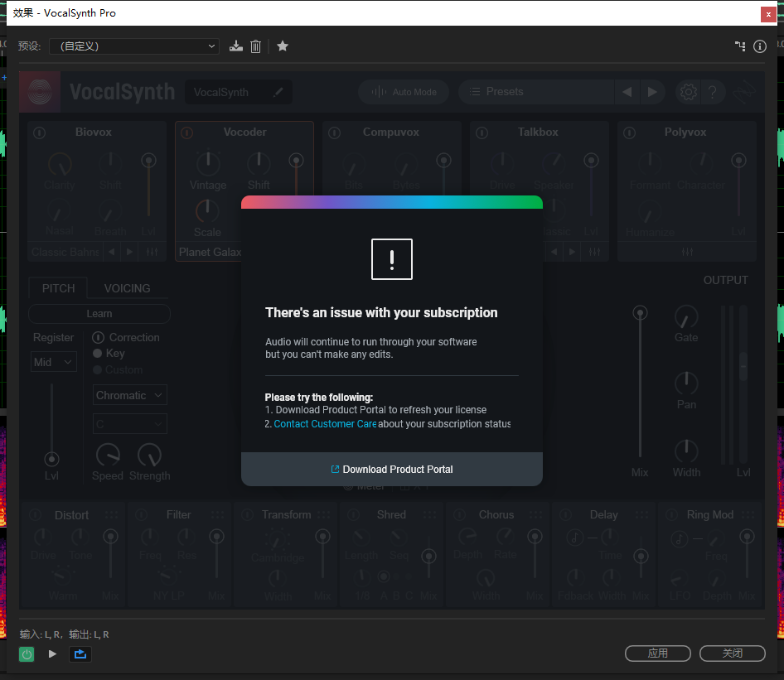This screenshot has width=784, height=680.
Task: Toggle the Filter effect power
Action: 142,515
